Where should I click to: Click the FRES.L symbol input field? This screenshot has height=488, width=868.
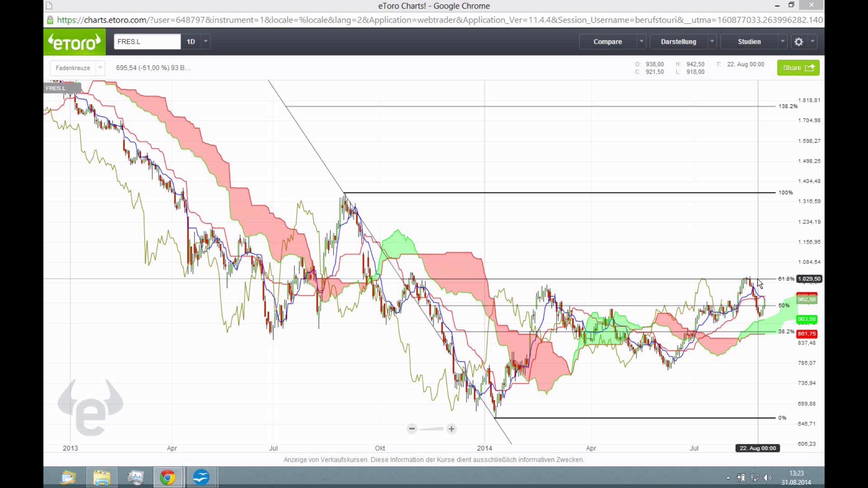147,42
